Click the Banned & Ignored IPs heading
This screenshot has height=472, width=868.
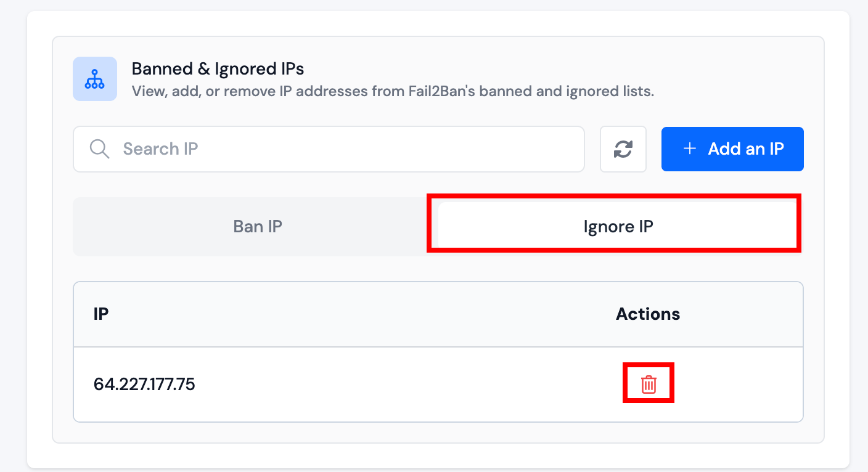(217, 68)
